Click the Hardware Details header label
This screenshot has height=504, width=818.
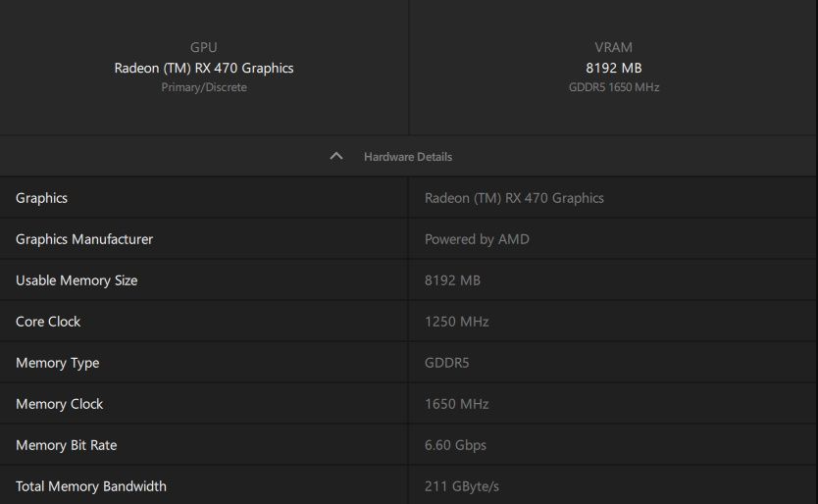(408, 157)
